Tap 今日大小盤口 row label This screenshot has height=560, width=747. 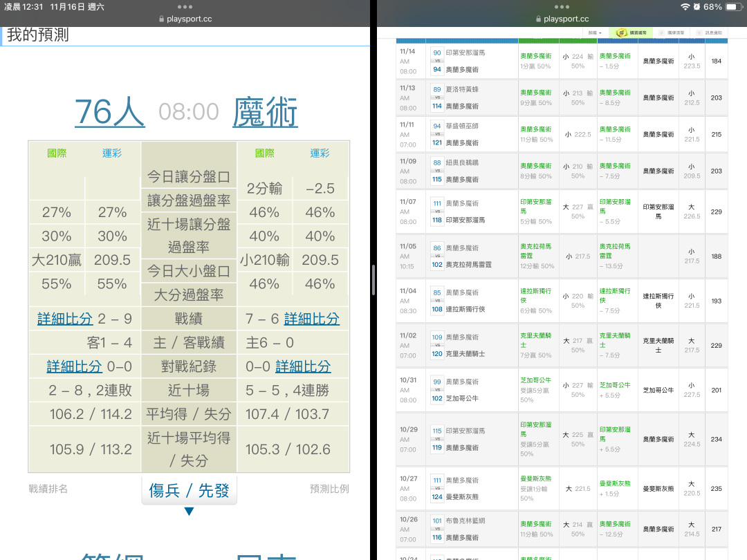pyautogui.click(x=189, y=271)
